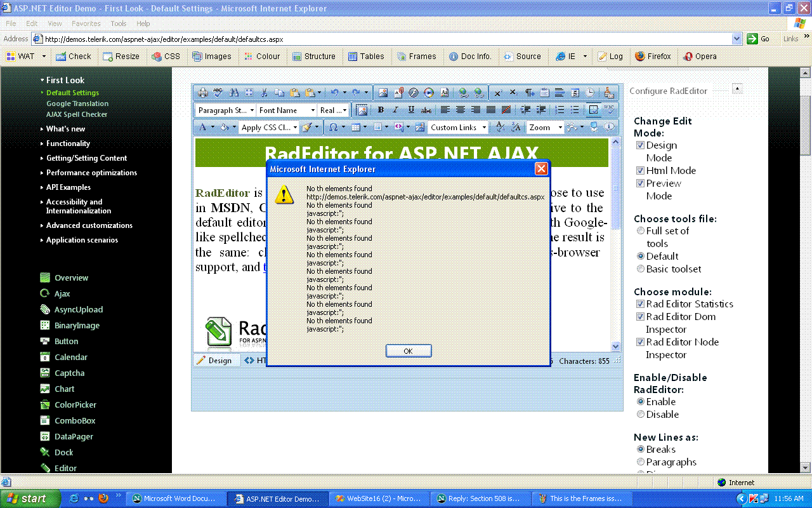The image size is (812, 508).
Task: Open Find and Replace binoculars icon
Action: point(233,93)
